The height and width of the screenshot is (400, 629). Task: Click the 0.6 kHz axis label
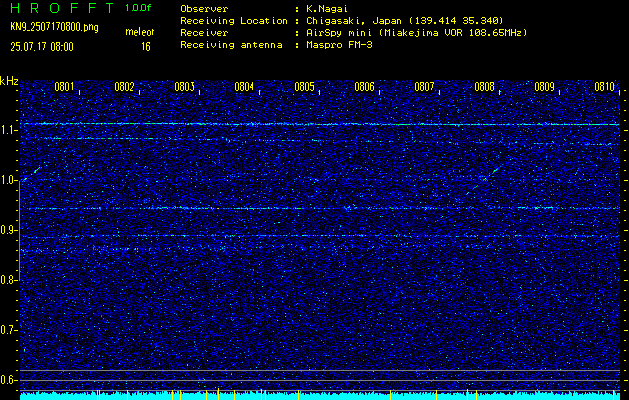(x=9, y=380)
